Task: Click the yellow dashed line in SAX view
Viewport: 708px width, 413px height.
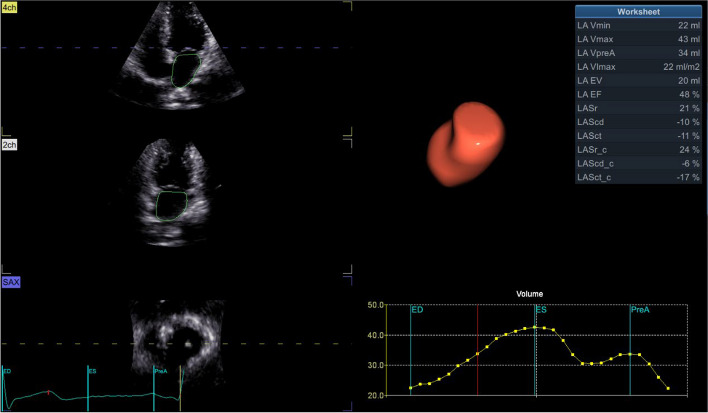Action: click(176, 344)
